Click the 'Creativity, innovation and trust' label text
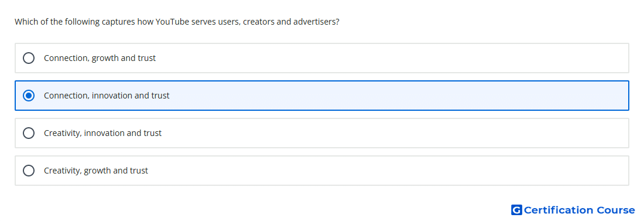The image size is (644, 221). point(102,133)
